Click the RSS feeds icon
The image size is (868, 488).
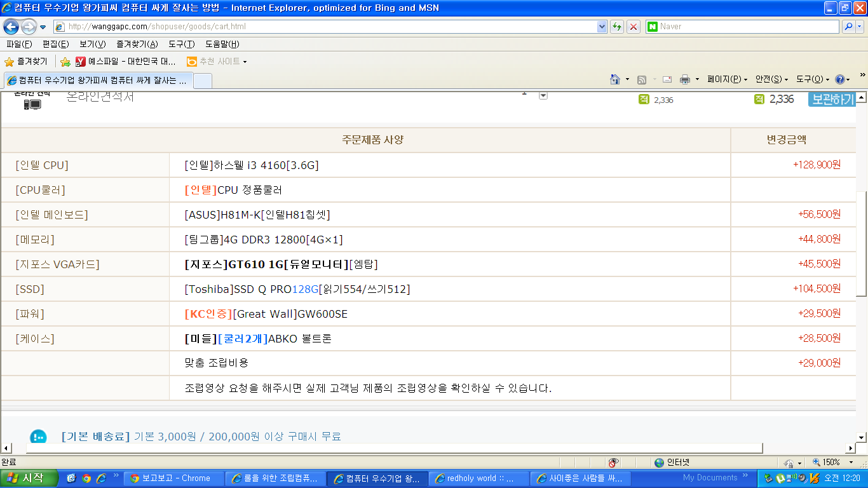coord(642,79)
